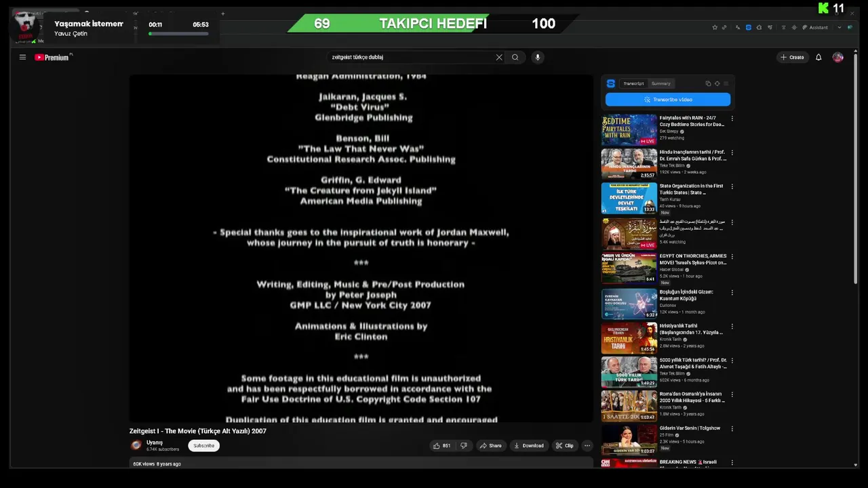Open options menu for EGYPT ON THORCHES video
868x488 pixels.
(x=732, y=257)
